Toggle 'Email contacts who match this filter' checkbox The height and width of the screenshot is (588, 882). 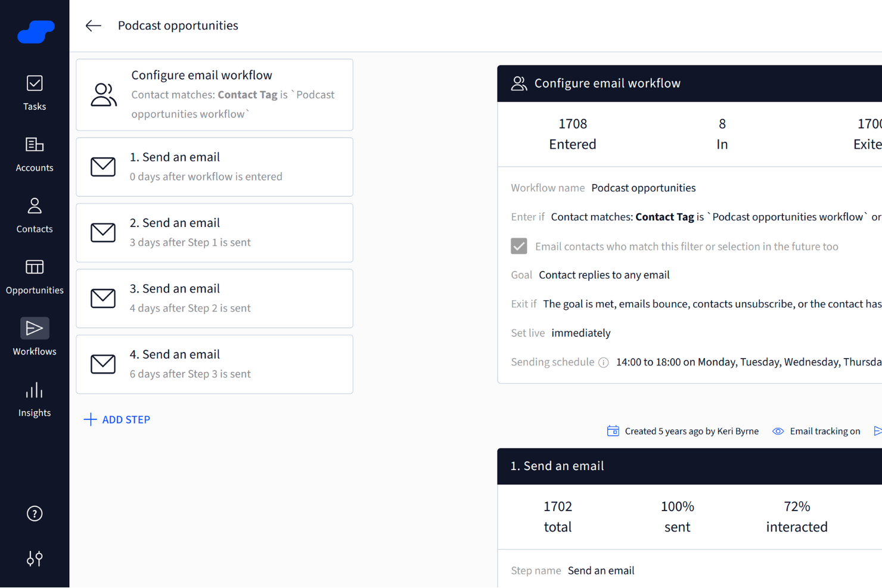[518, 245]
